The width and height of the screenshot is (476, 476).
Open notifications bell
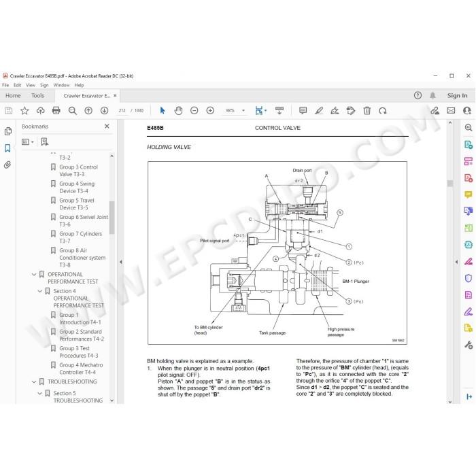[432, 96]
